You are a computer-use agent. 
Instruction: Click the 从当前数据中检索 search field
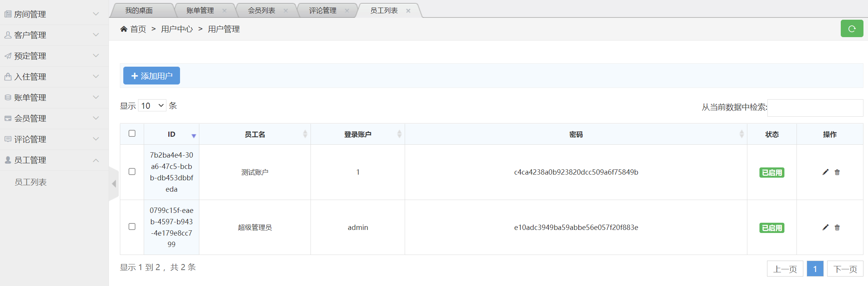pos(815,108)
